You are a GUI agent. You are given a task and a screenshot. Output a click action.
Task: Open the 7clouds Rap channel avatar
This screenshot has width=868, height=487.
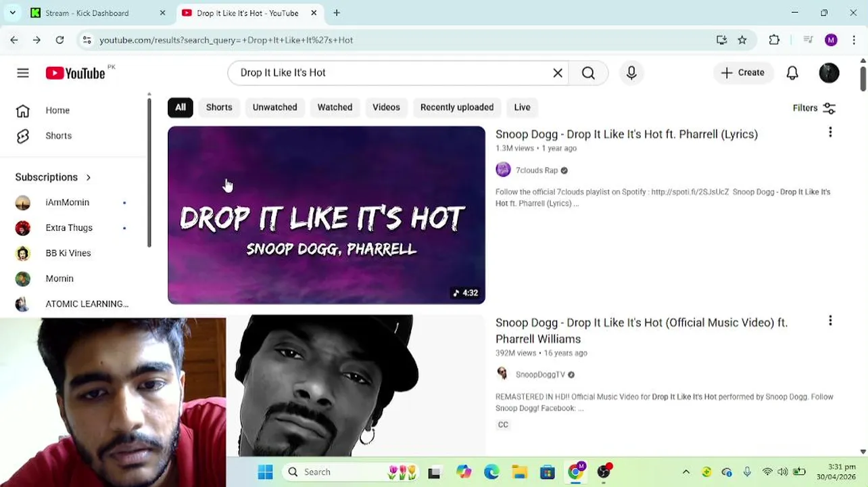pyautogui.click(x=503, y=170)
